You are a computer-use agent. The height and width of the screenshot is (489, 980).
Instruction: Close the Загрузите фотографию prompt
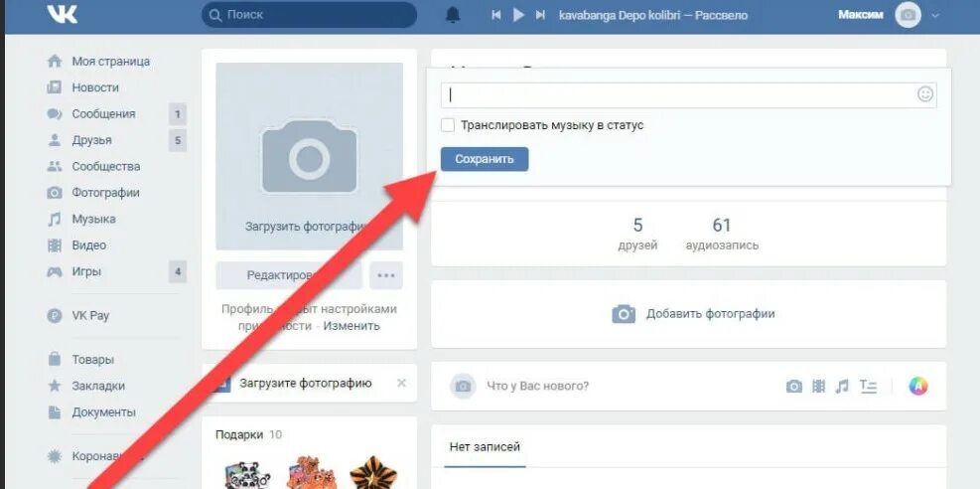click(401, 383)
